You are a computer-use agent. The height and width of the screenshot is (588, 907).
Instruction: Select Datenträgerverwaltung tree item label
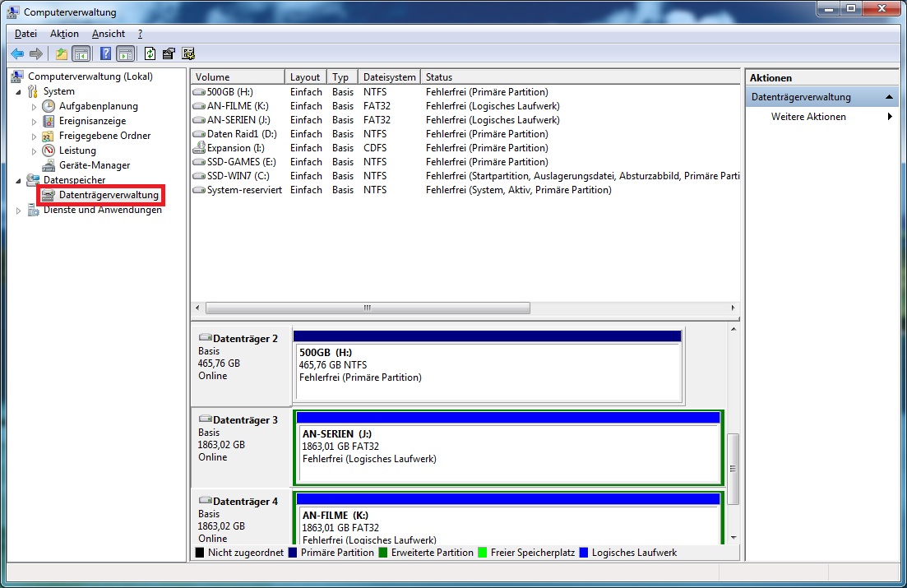[109, 195]
